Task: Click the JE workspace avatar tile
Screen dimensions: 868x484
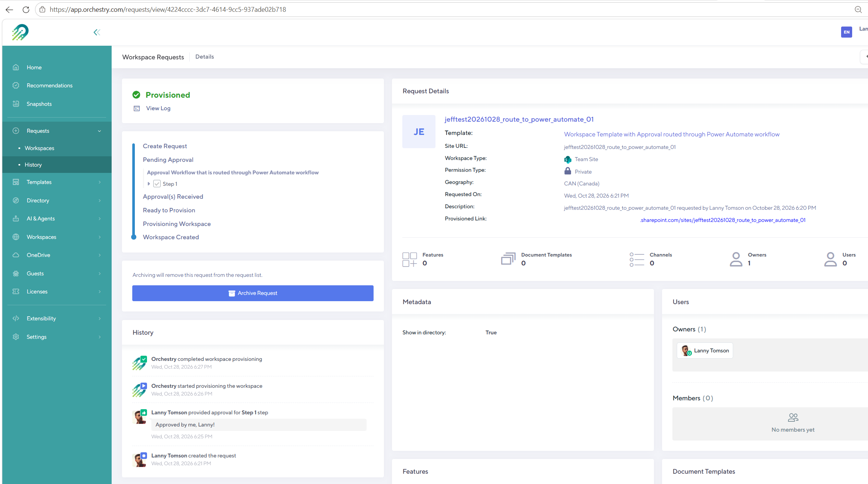Action: pos(419,132)
